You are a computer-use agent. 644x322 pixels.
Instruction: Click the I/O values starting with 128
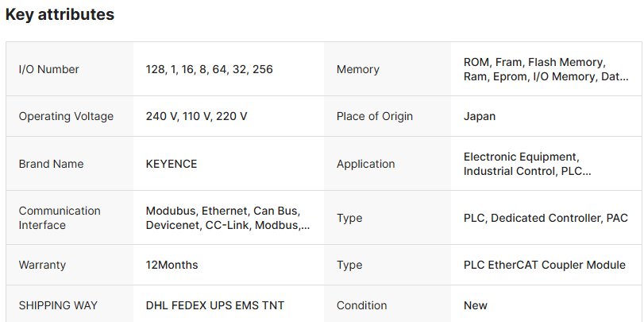pos(209,69)
